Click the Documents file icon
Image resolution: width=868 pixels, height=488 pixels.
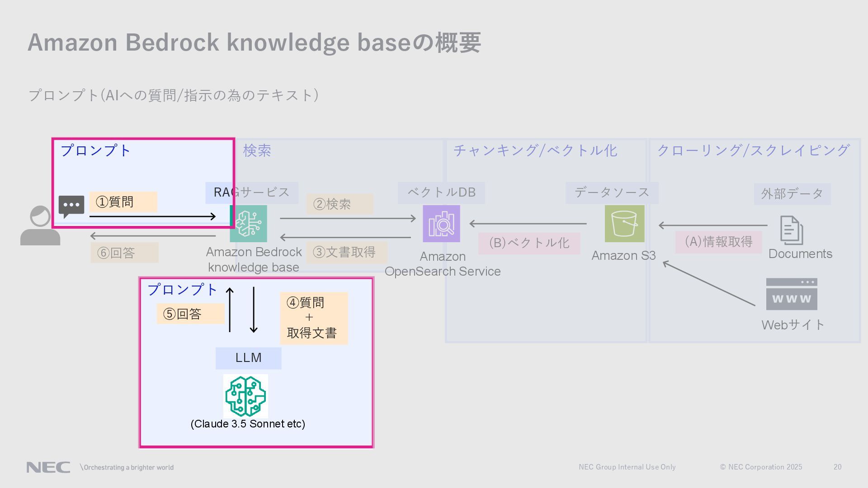tap(791, 230)
